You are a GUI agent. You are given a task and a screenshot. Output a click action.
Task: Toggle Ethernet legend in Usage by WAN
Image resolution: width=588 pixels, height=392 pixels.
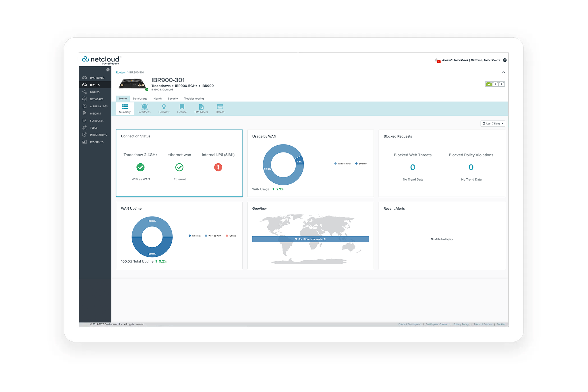[x=361, y=164]
